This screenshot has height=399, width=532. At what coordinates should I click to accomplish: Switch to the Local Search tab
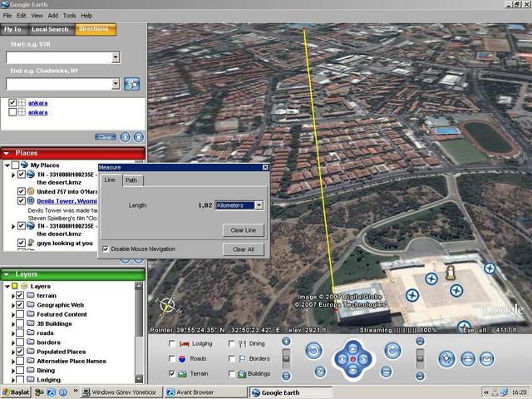(50, 29)
